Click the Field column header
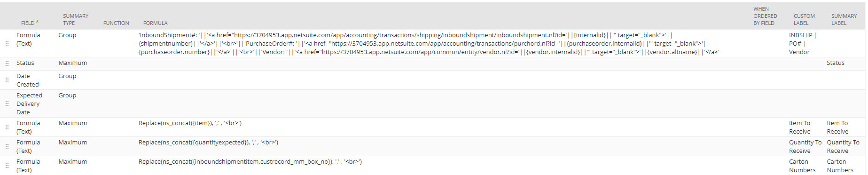 tap(30, 23)
